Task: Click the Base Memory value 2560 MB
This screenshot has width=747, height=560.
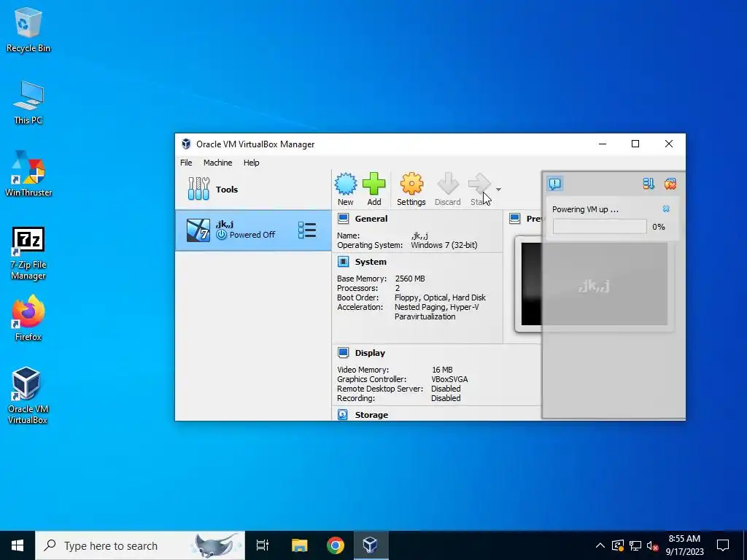Action: coord(410,279)
